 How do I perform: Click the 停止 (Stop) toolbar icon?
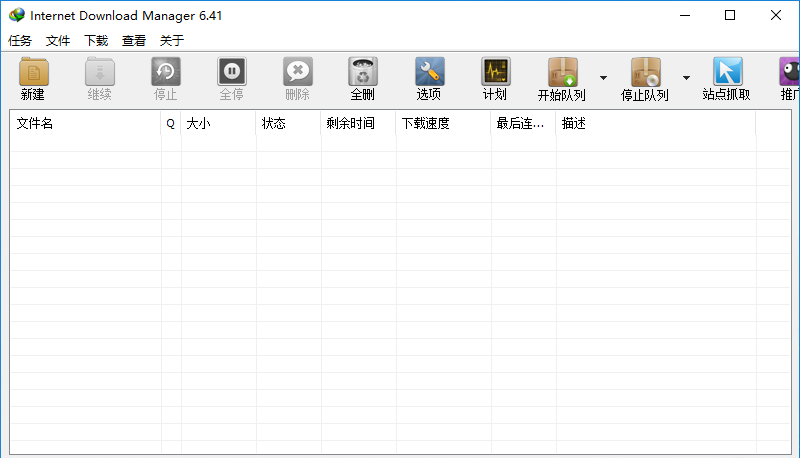click(x=166, y=72)
